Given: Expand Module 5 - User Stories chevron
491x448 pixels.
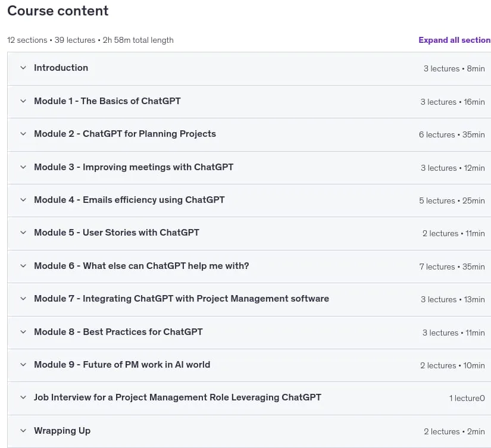Looking at the screenshot, I should tap(23, 232).
